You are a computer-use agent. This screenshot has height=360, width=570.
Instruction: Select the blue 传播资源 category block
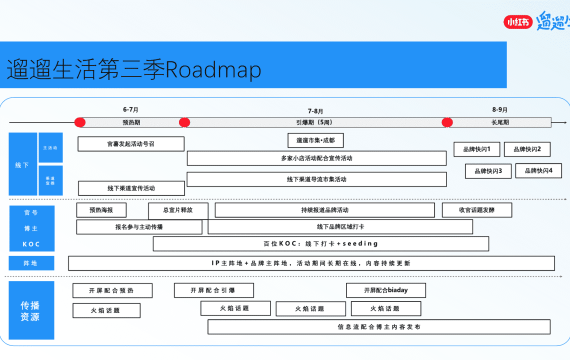click(32, 310)
